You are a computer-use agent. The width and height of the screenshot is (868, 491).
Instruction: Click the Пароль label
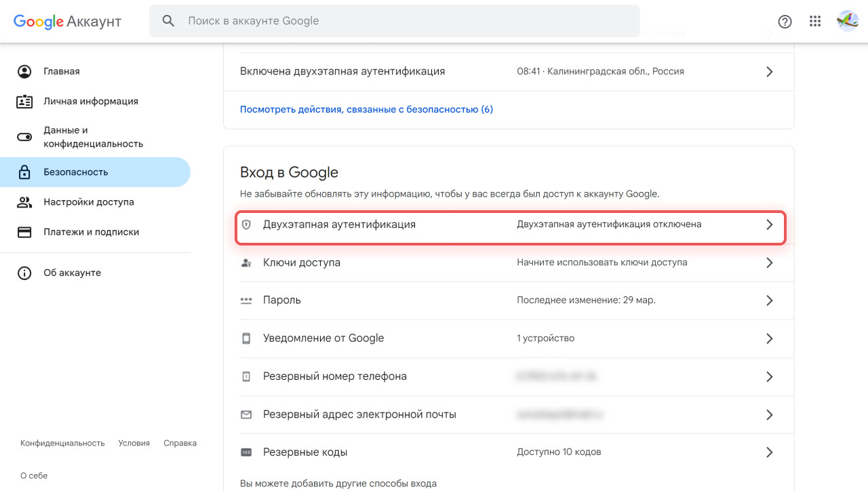(x=282, y=300)
